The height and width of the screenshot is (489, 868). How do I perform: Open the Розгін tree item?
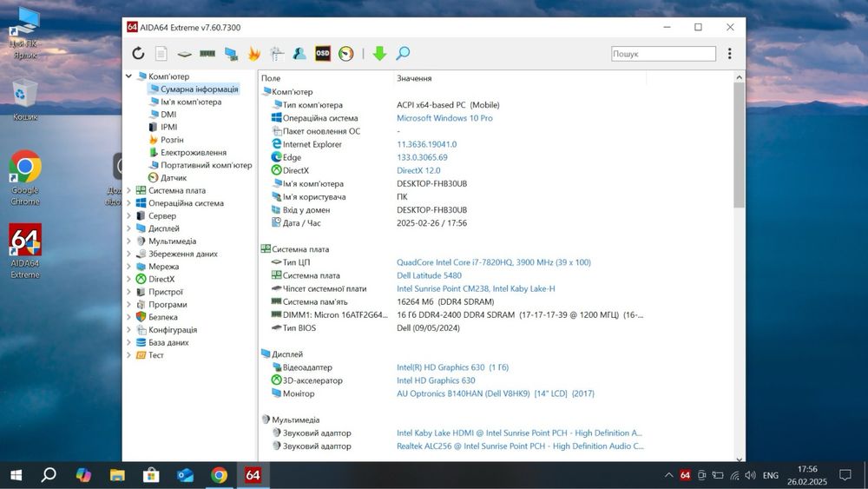(x=172, y=140)
